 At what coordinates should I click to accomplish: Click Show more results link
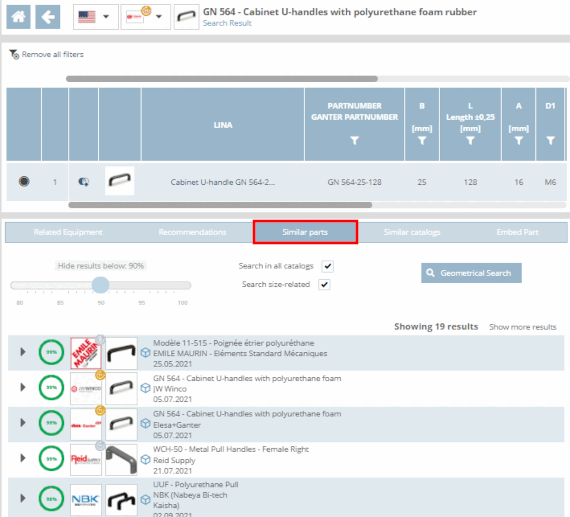point(522,327)
